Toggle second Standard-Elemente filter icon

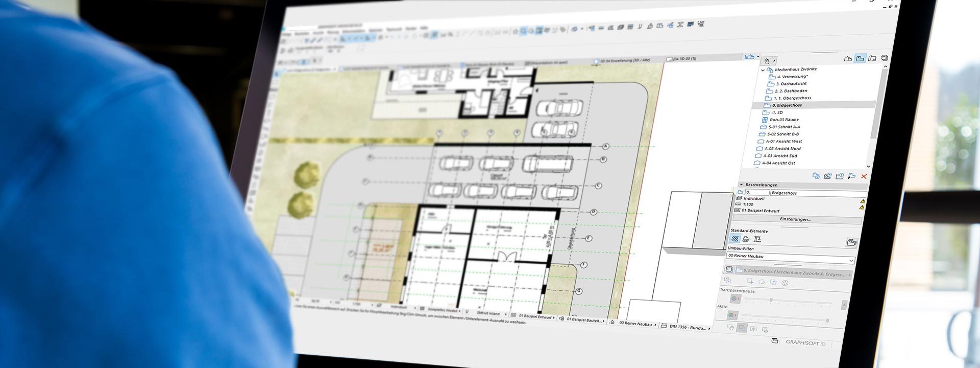(x=746, y=239)
